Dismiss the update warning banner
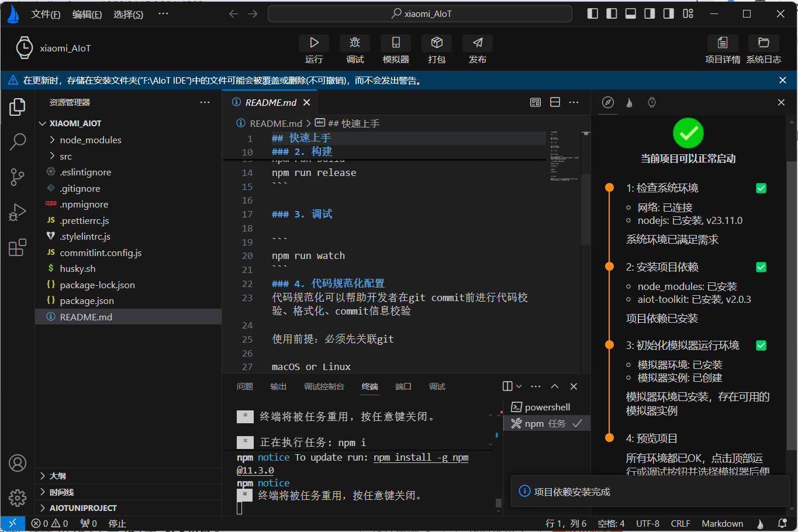The image size is (798, 532). pyautogui.click(x=783, y=80)
